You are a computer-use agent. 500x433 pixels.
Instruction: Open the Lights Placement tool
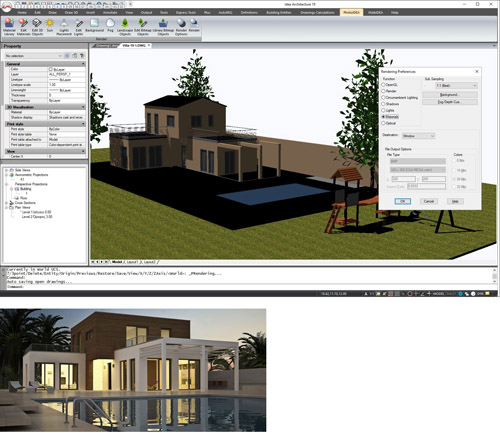64,27
